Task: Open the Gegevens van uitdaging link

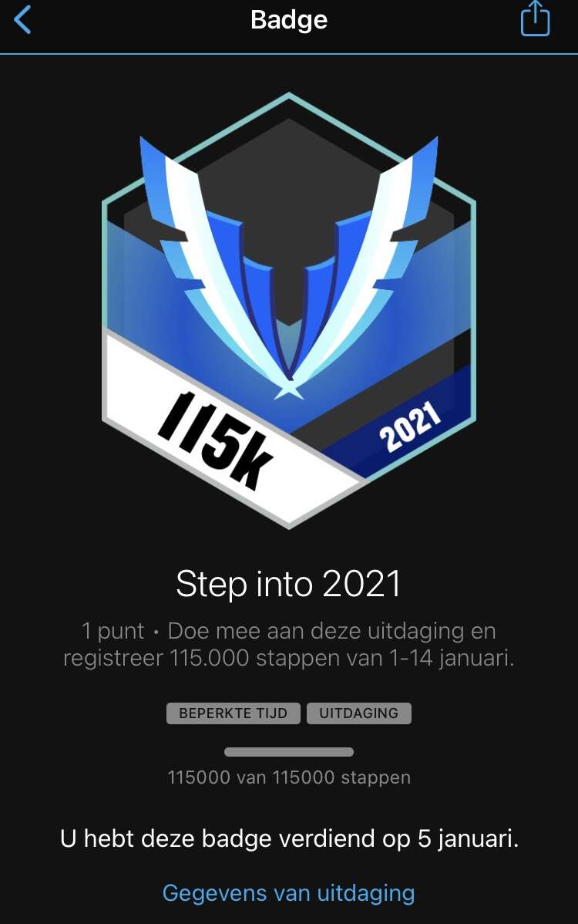Action: point(288,893)
